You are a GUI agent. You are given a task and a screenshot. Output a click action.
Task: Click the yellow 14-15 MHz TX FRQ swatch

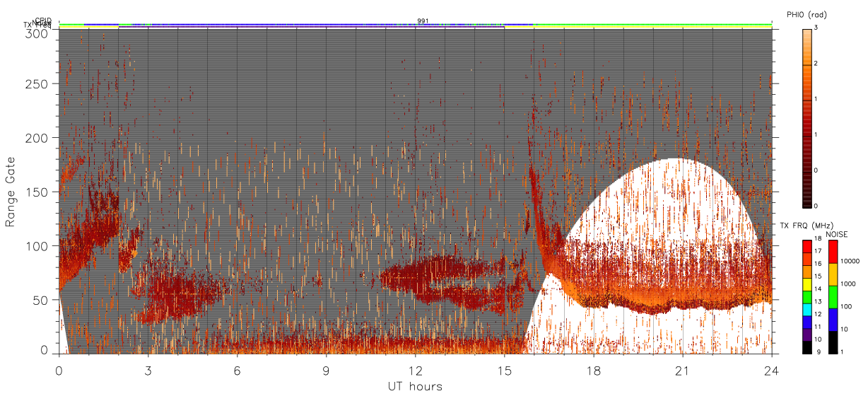tap(807, 284)
